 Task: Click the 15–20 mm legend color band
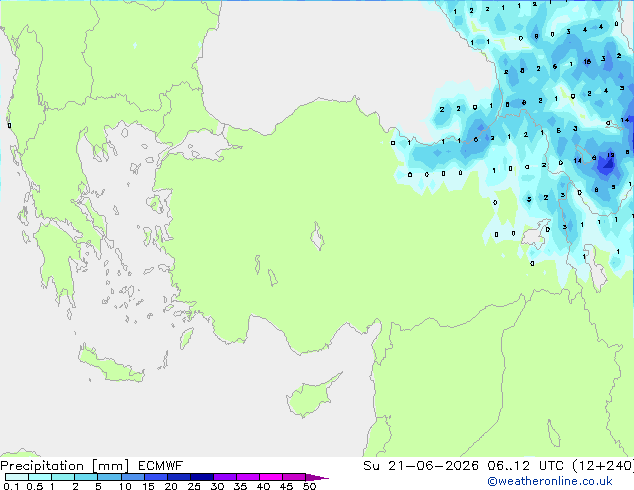pyautogui.click(x=155, y=477)
